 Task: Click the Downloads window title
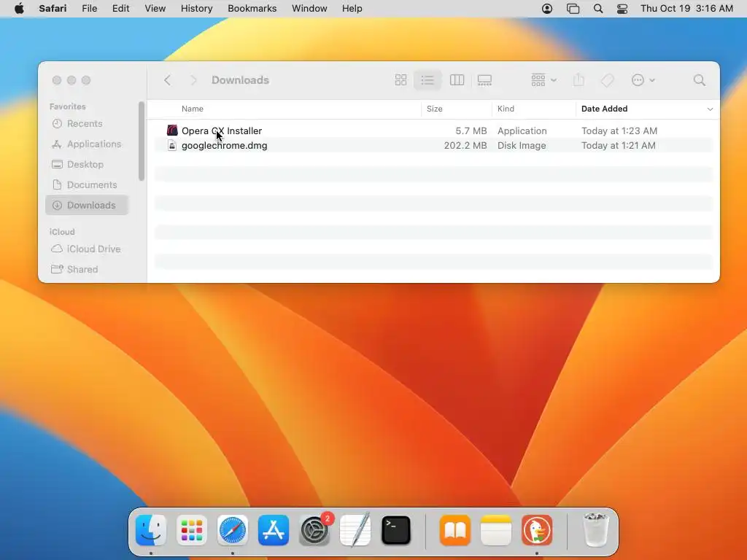click(240, 80)
